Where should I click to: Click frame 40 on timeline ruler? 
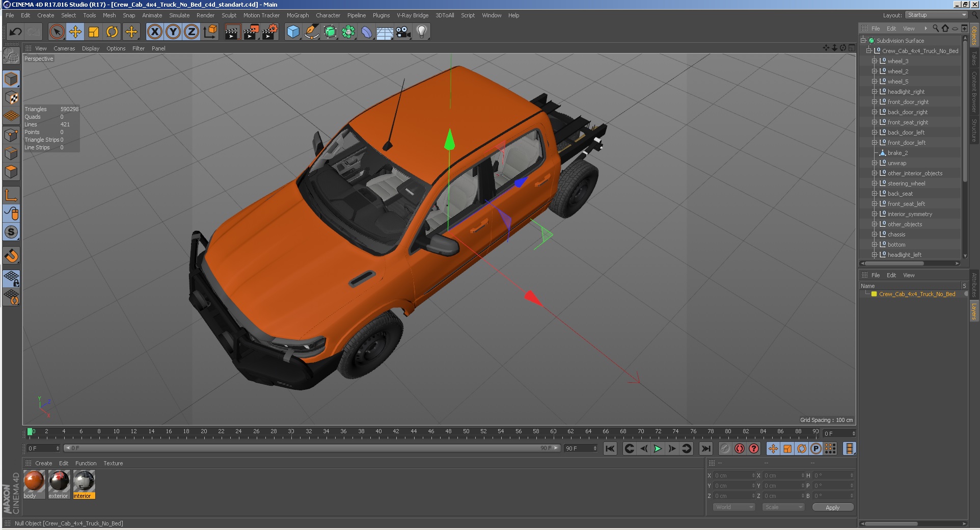tap(378, 433)
